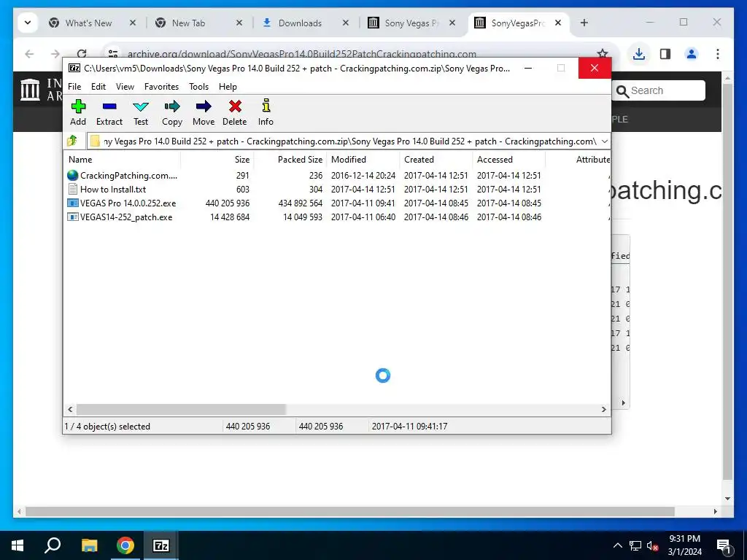Show hidden system tray icons
The height and width of the screenshot is (560, 747).
tap(617, 545)
